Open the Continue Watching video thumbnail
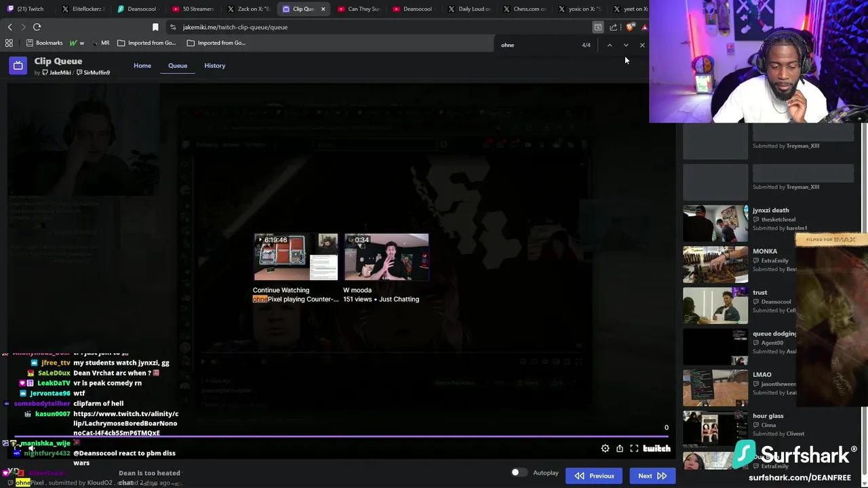The height and width of the screenshot is (488, 868). 296,257
